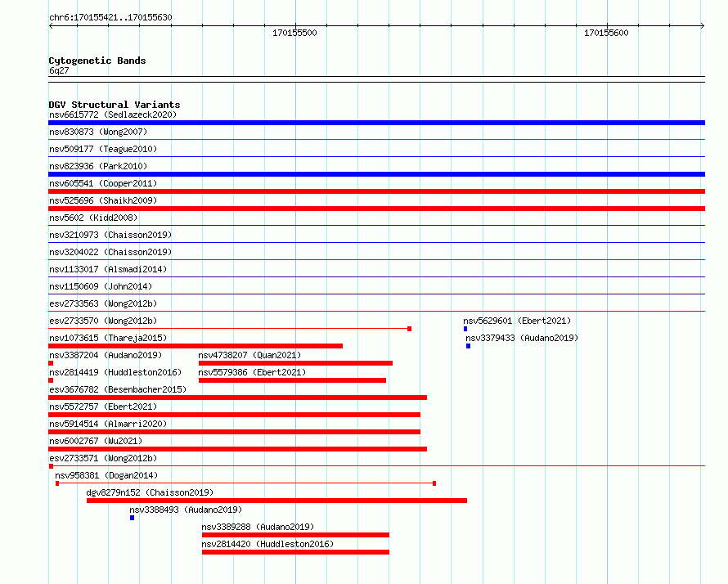
Task: Open nsv5914514 (Almarri2020) variant label
Action: click(108, 424)
